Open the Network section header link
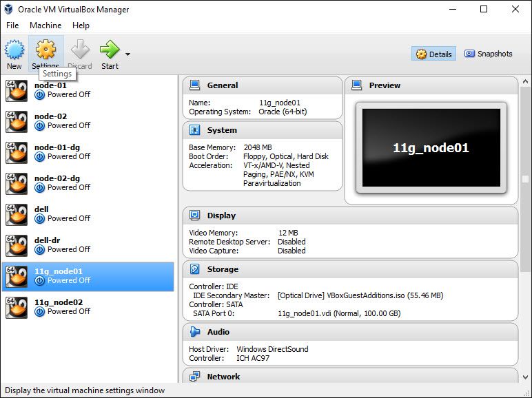Screen dimensions: 532x398 click(223, 377)
